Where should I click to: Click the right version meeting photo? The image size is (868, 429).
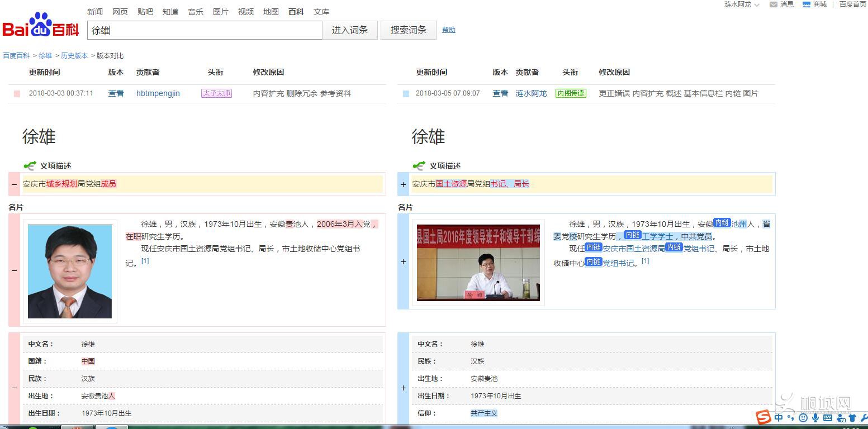(x=478, y=263)
